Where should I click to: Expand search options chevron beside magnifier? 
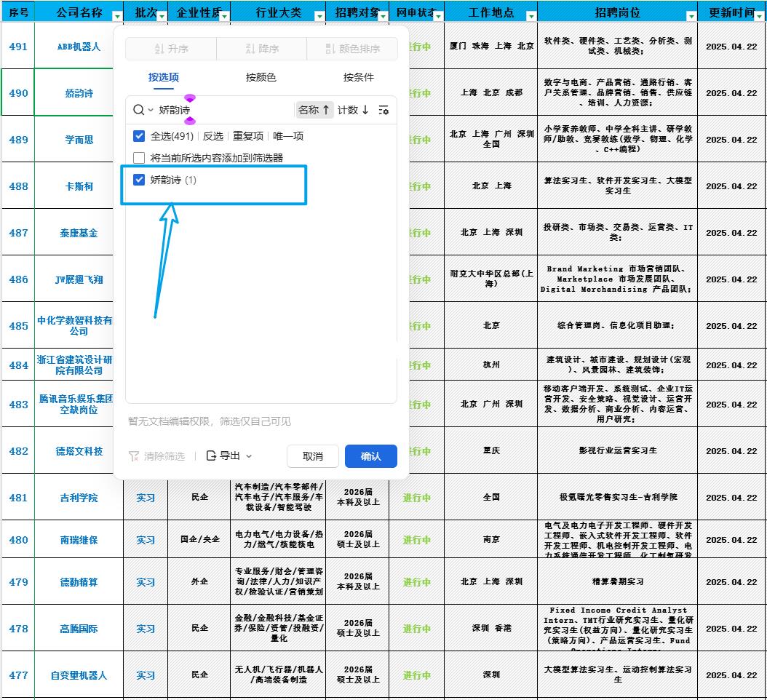point(151,110)
